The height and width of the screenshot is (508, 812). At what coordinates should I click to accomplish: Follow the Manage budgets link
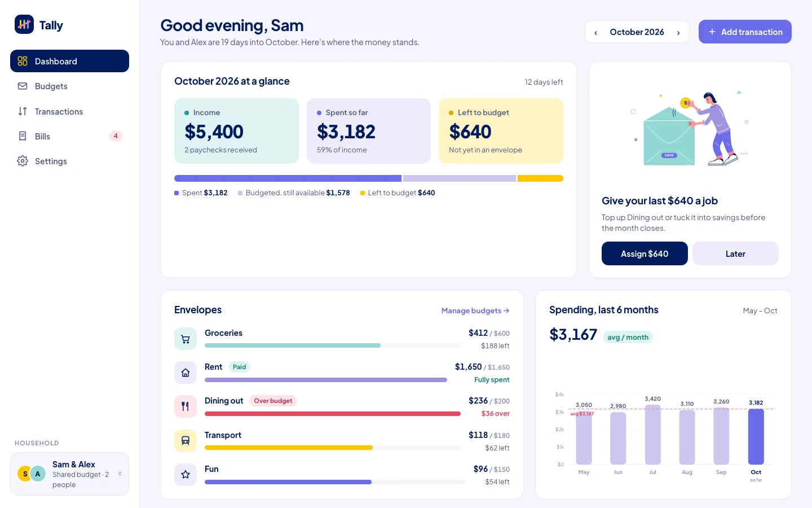pos(475,310)
